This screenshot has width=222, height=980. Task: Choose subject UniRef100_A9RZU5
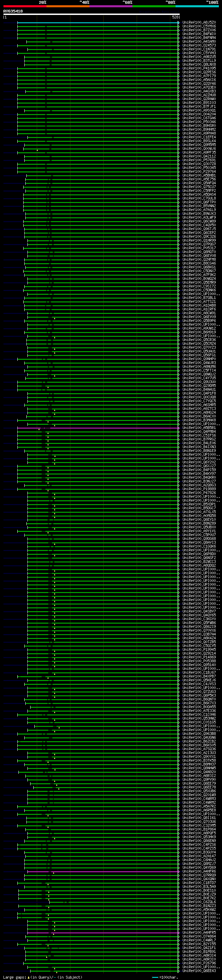click(199, 57)
